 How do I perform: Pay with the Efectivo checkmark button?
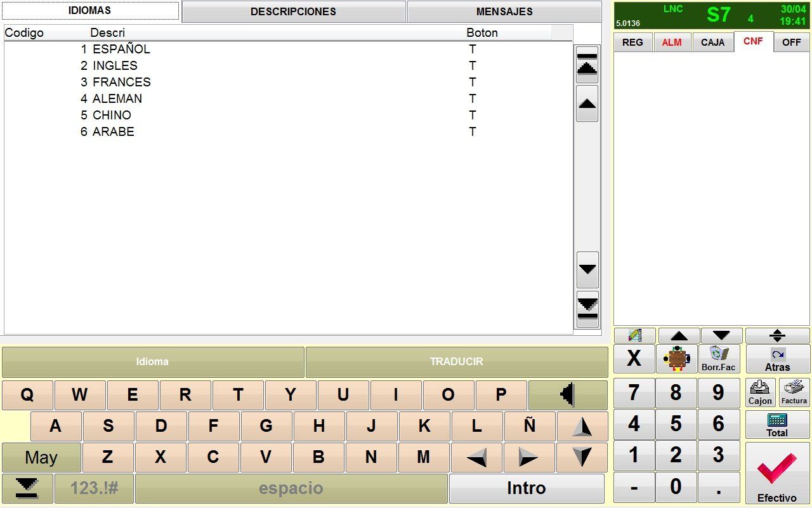point(778,473)
